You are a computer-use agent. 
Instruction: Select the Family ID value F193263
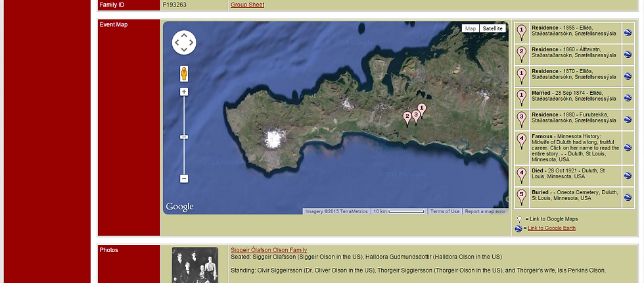click(x=174, y=5)
